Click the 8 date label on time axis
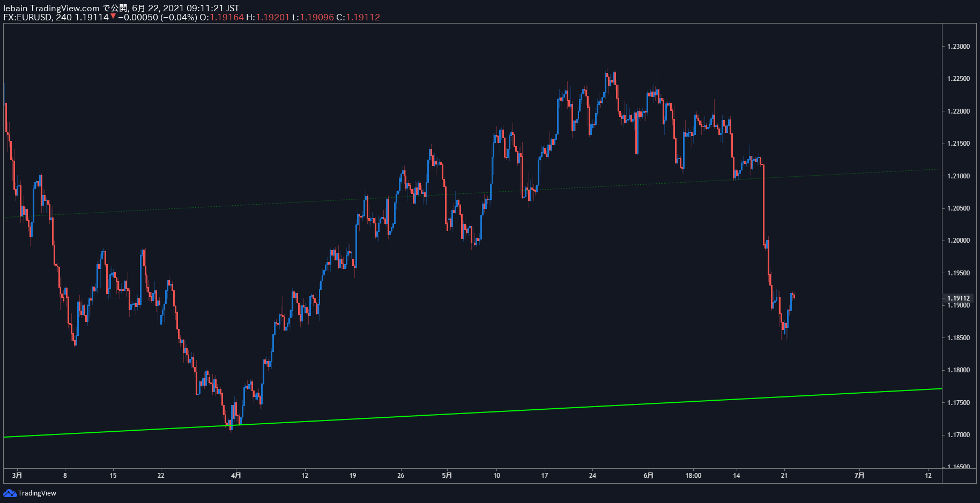The image size is (980, 503). pyautogui.click(x=65, y=475)
